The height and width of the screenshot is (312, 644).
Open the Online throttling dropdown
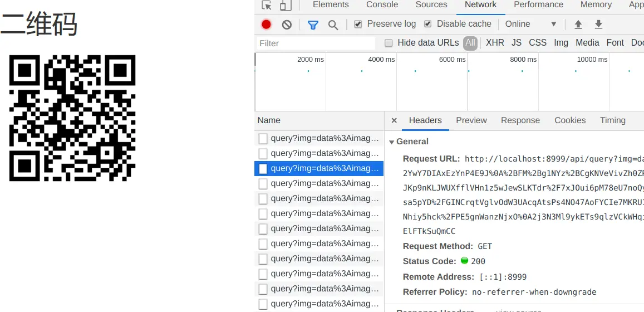pos(530,25)
